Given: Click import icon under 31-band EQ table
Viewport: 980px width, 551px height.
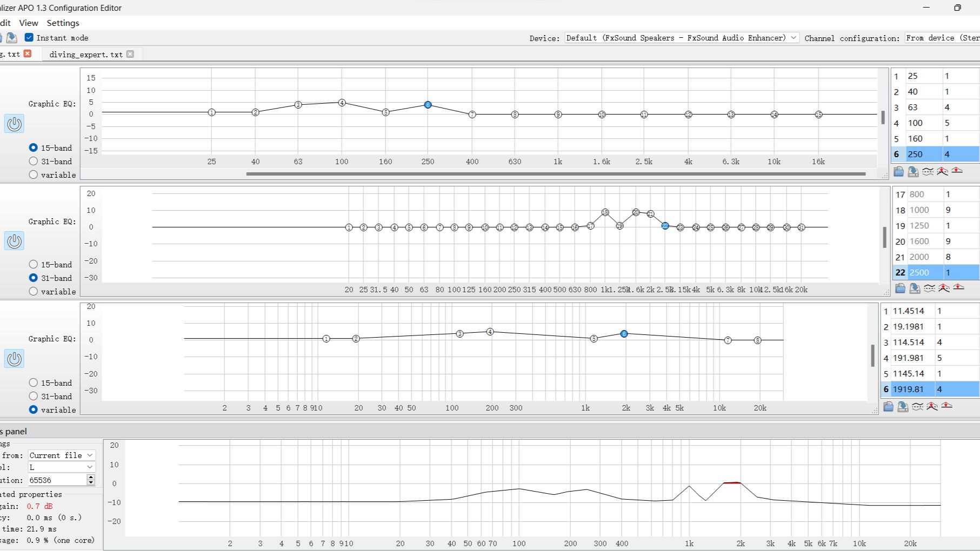Looking at the screenshot, I should [900, 288].
